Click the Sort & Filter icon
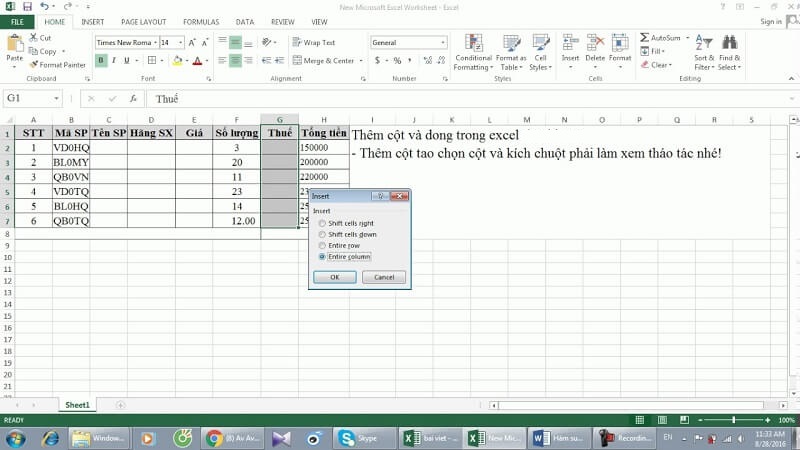The image size is (800, 450). point(704,43)
